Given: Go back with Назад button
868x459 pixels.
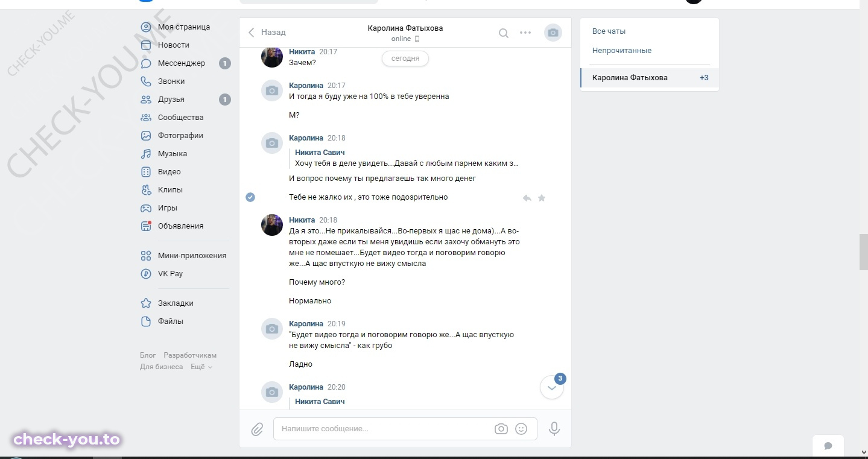Looking at the screenshot, I should (267, 33).
